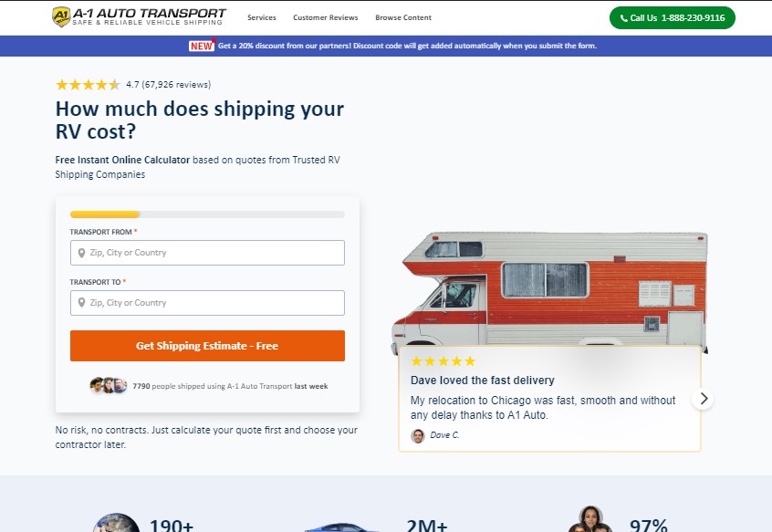Click the location pin in Transport To field

(x=82, y=303)
